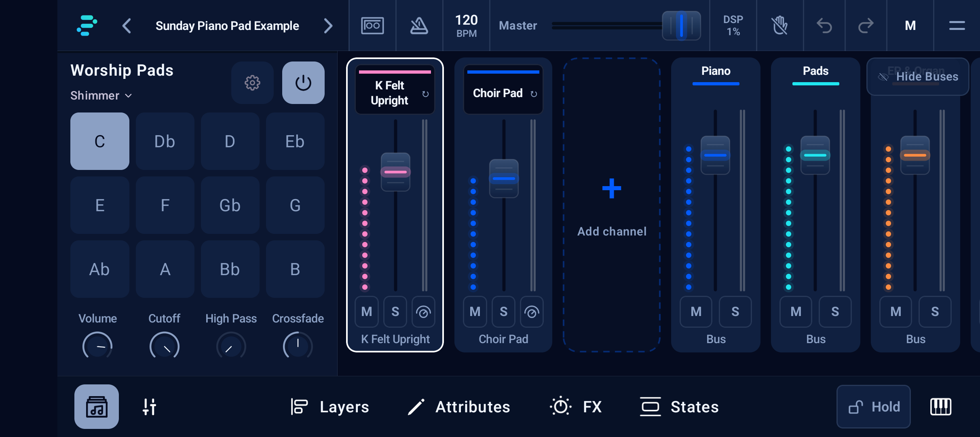
Task: Mute the K Felt Upright channel
Action: tap(367, 312)
